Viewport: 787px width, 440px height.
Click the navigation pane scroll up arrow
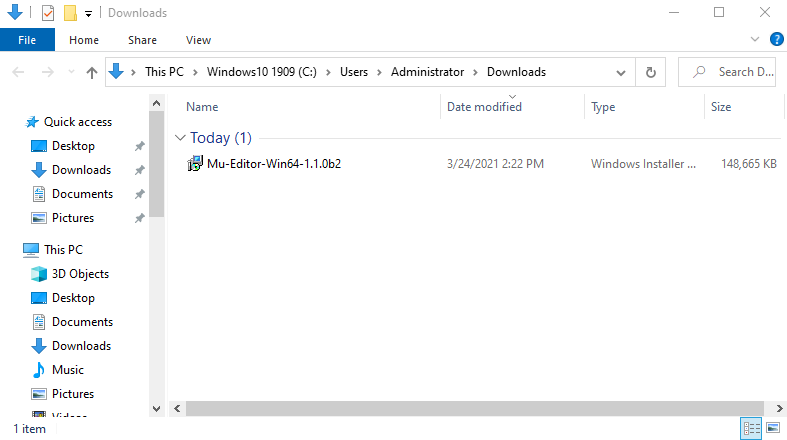[157, 103]
